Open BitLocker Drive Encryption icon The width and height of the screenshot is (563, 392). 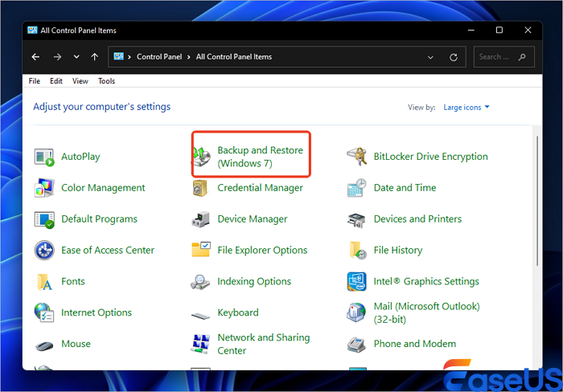pos(357,157)
